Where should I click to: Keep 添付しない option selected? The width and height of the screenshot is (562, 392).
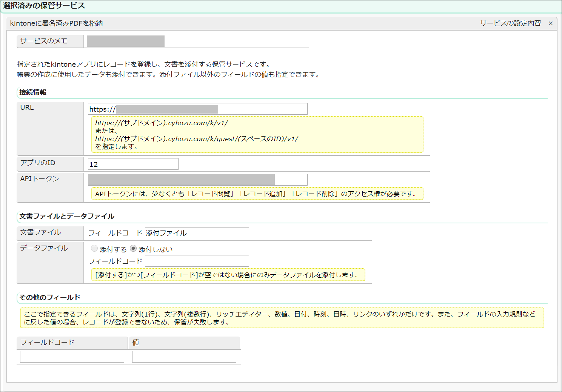pyautogui.click(x=133, y=248)
